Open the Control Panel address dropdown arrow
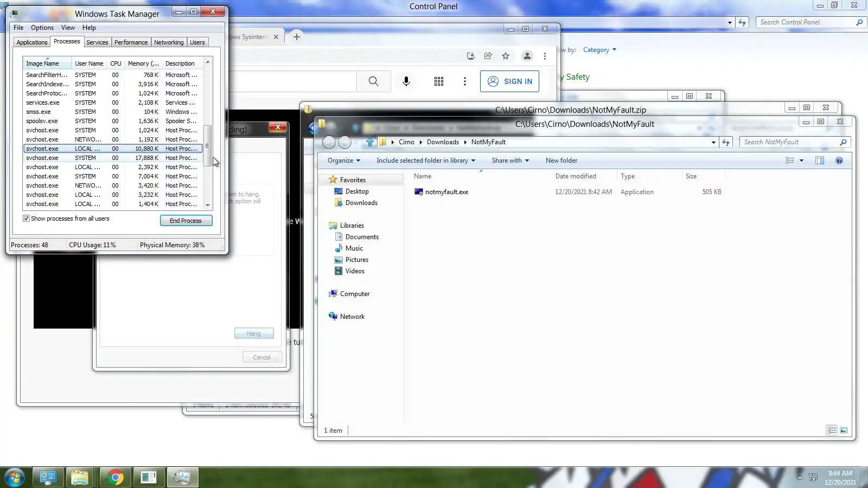The image size is (868, 488). click(x=730, y=22)
